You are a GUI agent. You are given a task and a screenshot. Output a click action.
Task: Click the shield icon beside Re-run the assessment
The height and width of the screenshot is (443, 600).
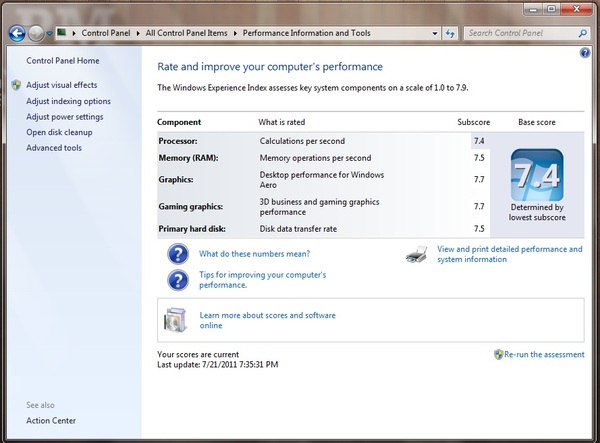click(x=498, y=355)
